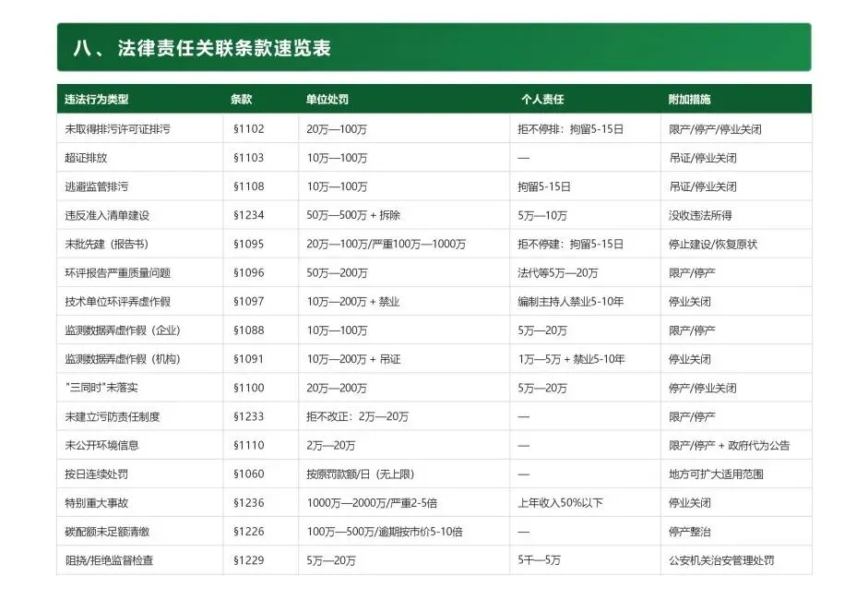Viewport: 868px width, 612px height.
Task: Click the cell 编制主持人禁业5-10年
Action: click(x=571, y=302)
